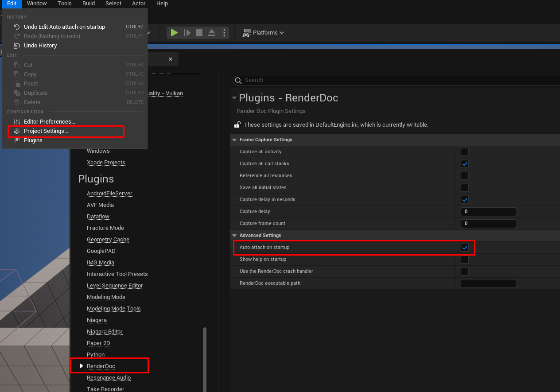Click the settings Search input field

tap(396, 80)
